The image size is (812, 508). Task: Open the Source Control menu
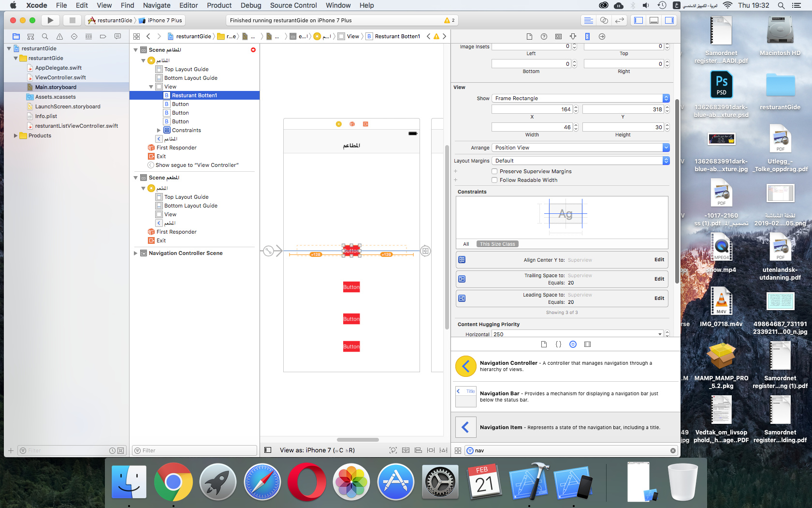pos(293,5)
